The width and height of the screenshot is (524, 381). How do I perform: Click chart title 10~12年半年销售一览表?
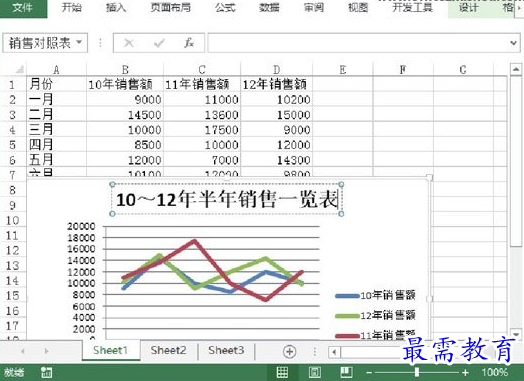227,199
